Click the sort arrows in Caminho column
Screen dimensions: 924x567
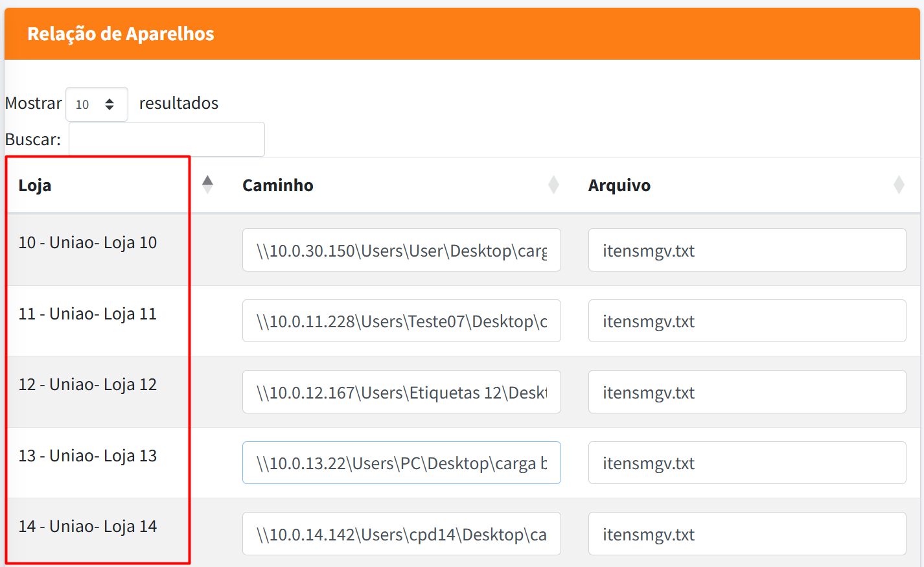point(553,185)
